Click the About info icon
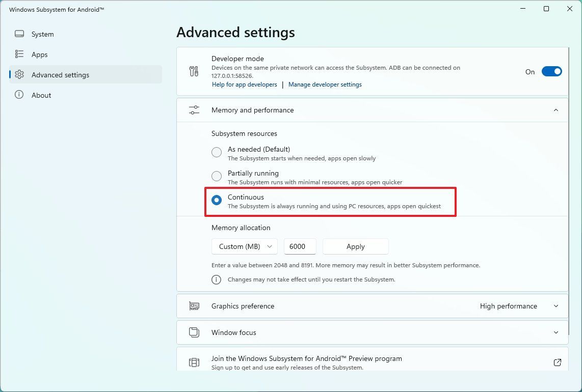 point(19,95)
